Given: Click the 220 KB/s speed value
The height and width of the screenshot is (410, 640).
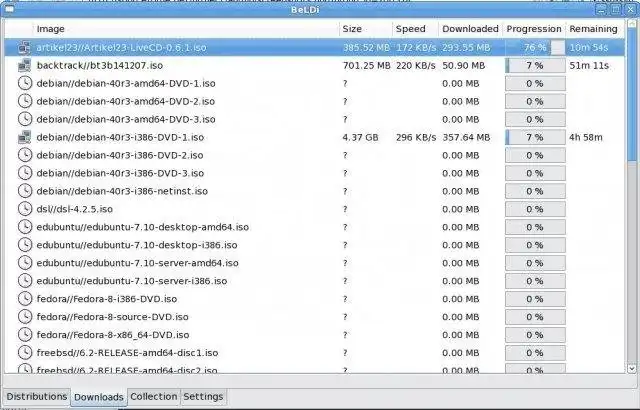Looking at the screenshot, I should [416, 66].
